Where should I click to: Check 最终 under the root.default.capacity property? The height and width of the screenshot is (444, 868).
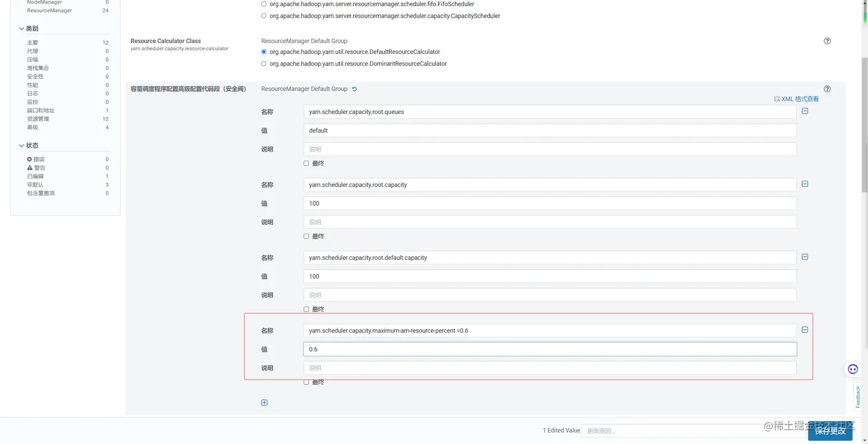click(x=306, y=309)
